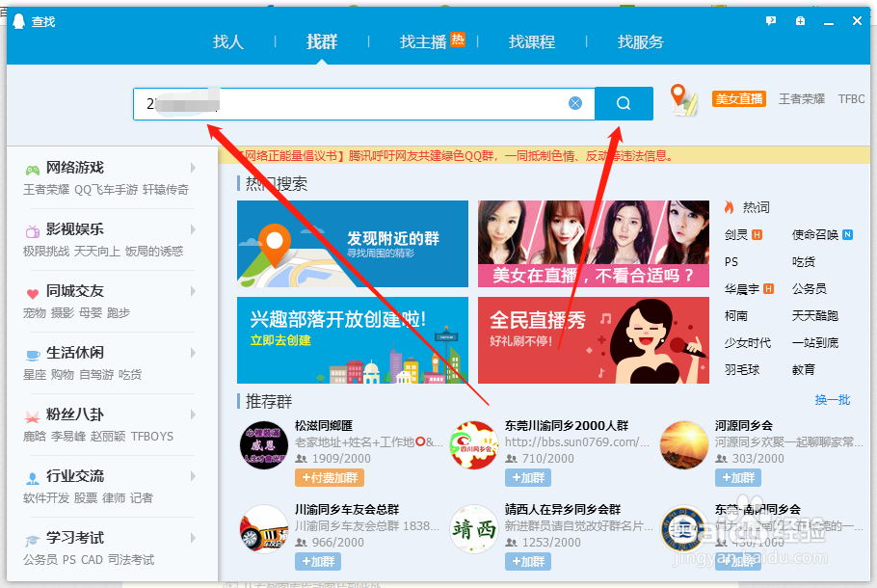Click the skin/lock icon in the title bar

pyautogui.click(x=800, y=21)
